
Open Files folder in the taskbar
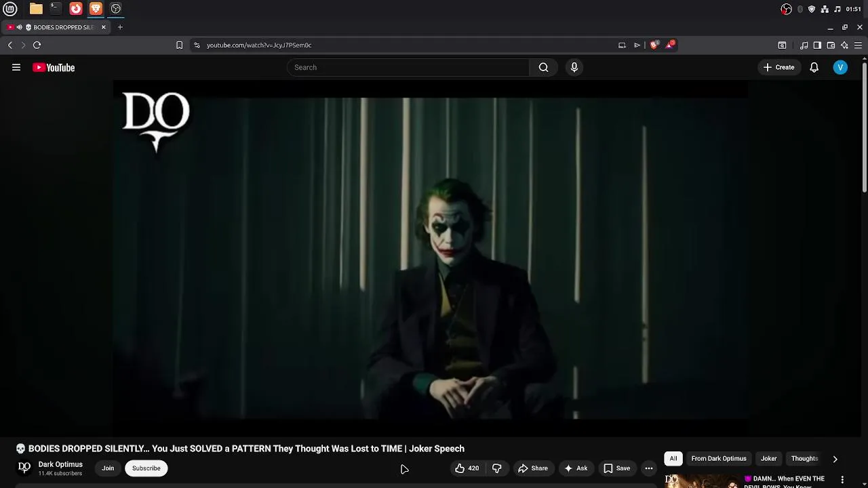(x=36, y=9)
